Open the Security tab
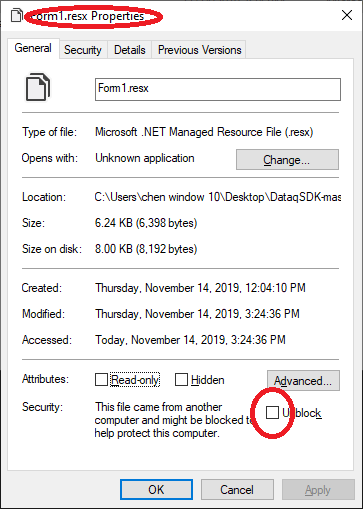The image size is (364, 509). pyautogui.click(x=83, y=50)
